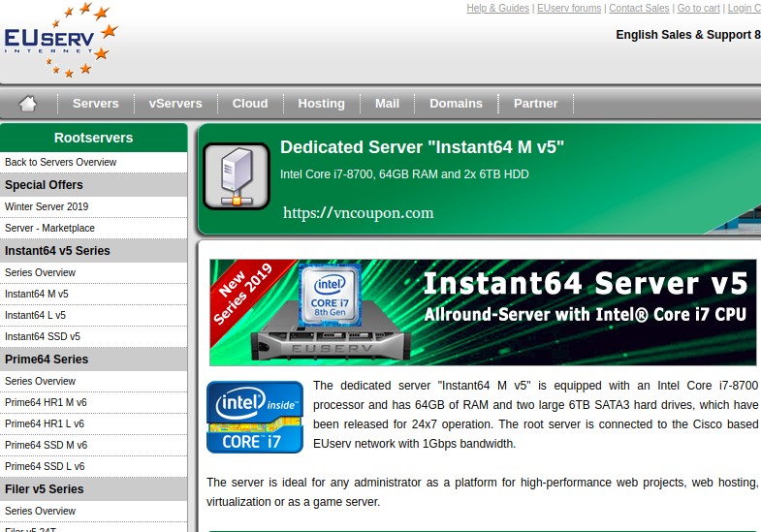Click the dedicated server tower icon

(x=237, y=176)
